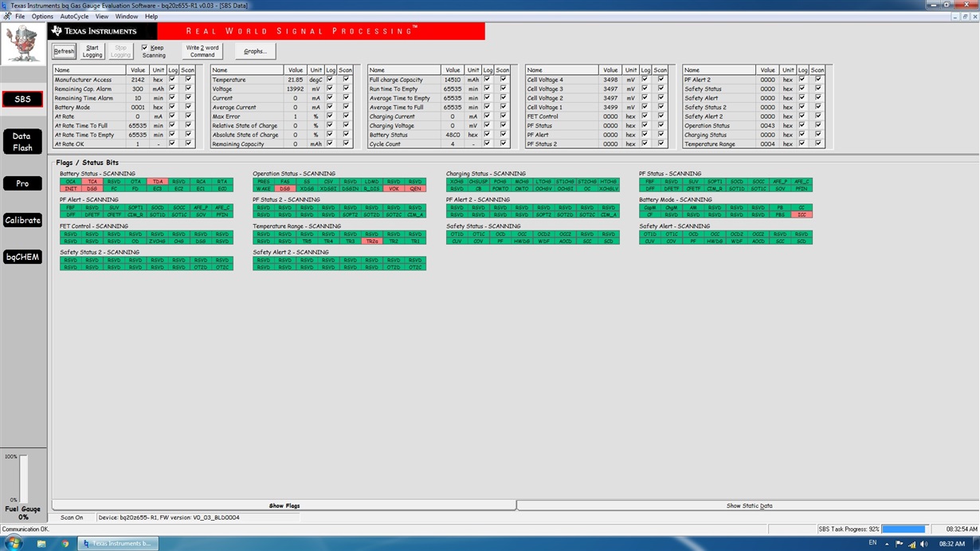Click the Manufacturer Access value 2142
Viewport: 980px width, 551px height.
[x=138, y=80]
